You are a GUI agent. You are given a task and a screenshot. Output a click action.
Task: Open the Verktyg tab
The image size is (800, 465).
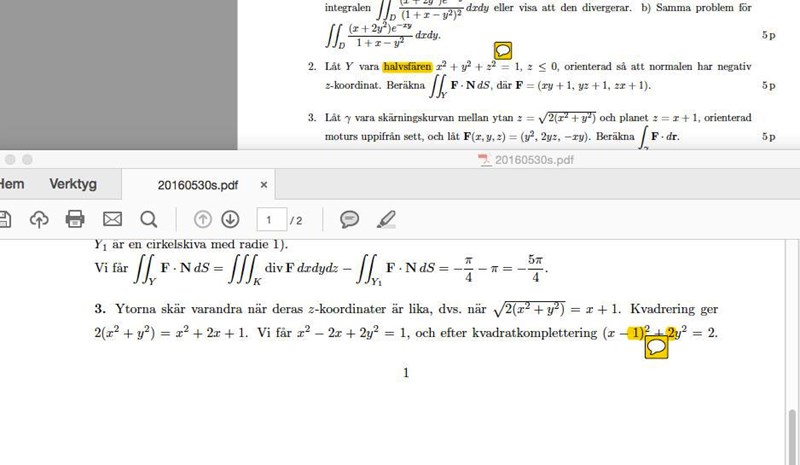[73, 184]
